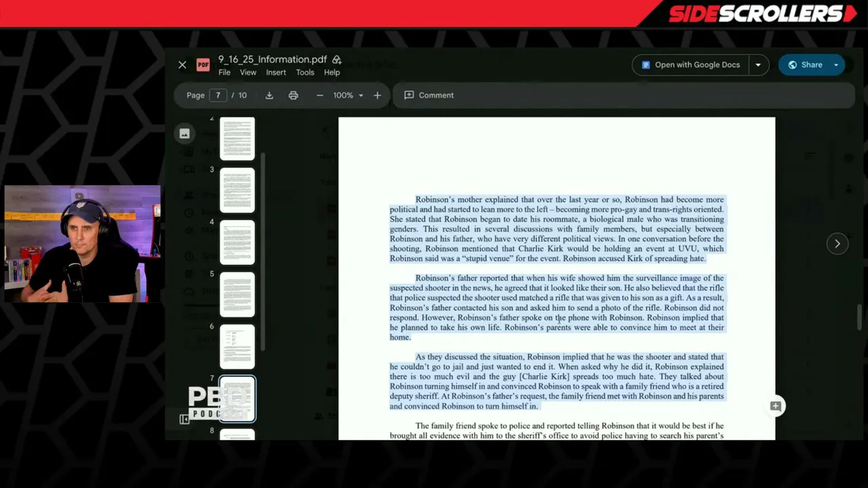Zoom out with the minus icon

[x=320, y=96]
